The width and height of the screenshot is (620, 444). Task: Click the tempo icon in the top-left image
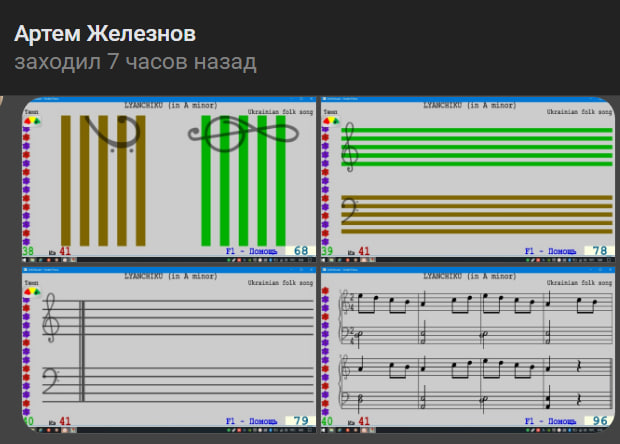(x=31, y=119)
